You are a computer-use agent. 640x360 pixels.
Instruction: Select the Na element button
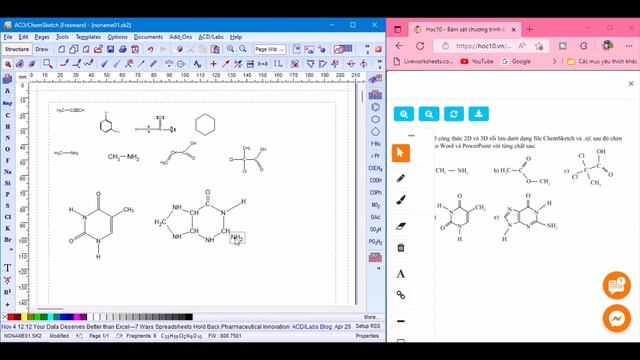pos(7,172)
